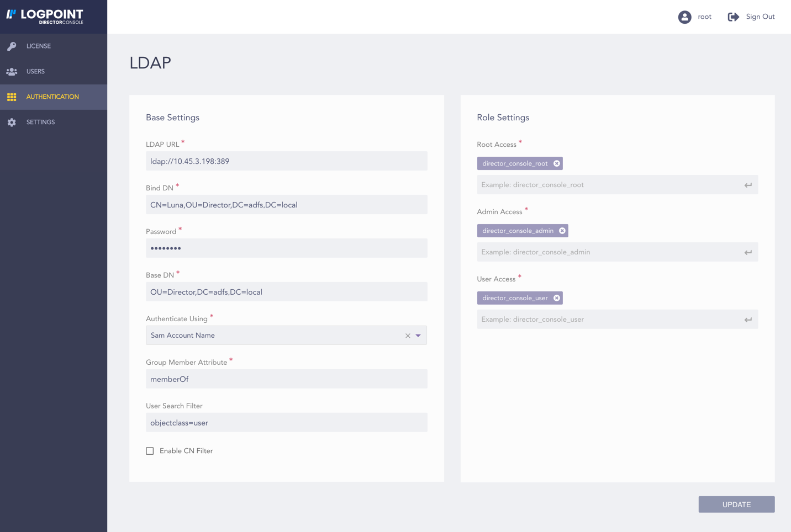This screenshot has height=532, width=791.
Task: Click the root user profile icon
Action: pyautogui.click(x=685, y=17)
